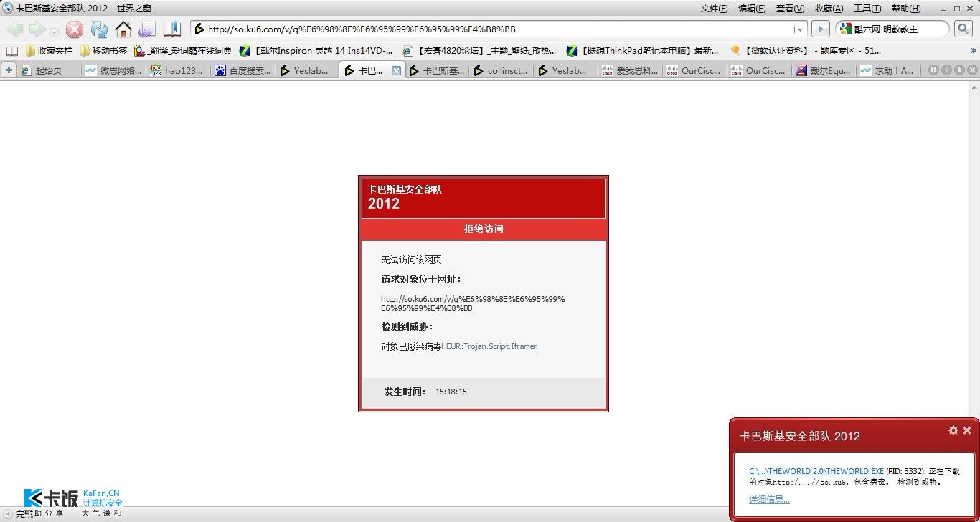
Task: Click the tab list grid icon
Action: tap(933, 70)
